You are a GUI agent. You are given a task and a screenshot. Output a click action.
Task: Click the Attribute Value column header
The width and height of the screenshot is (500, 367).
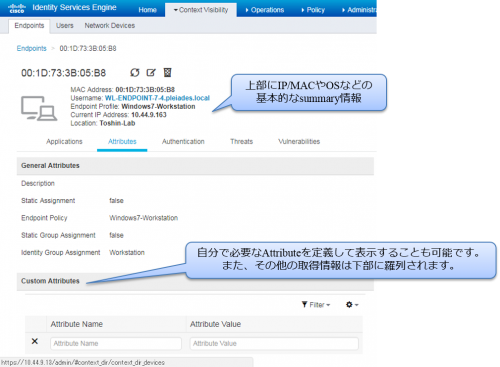[215, 324]
